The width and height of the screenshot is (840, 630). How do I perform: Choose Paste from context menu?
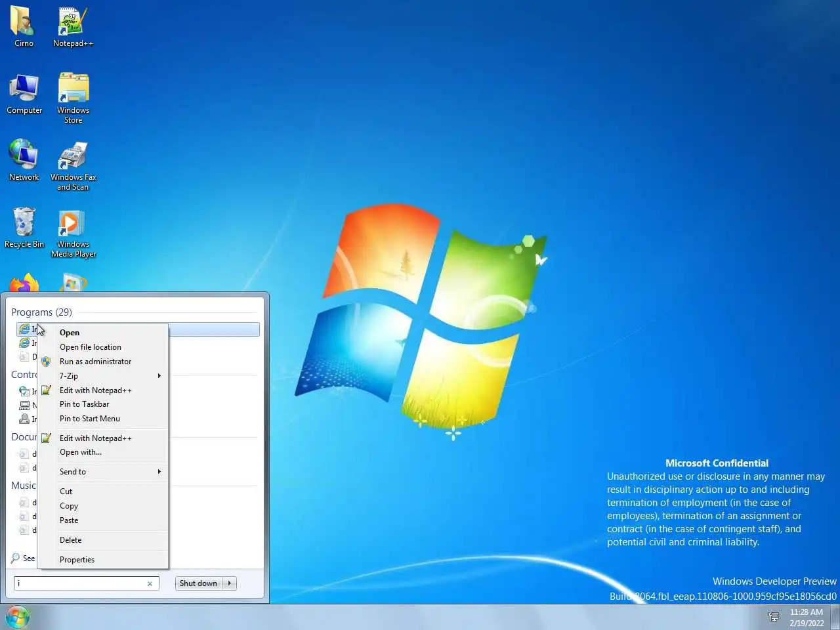(103, 520)
